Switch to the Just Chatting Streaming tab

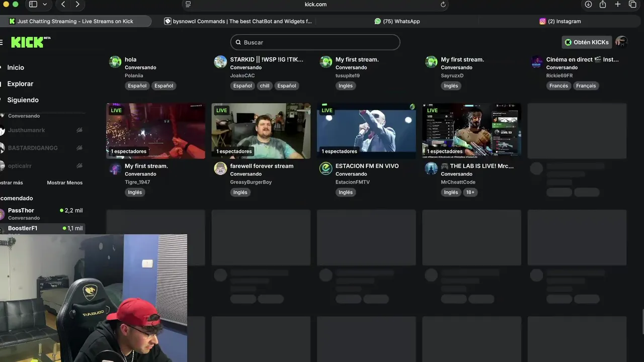pyautogui.click(x=76, y=21)
